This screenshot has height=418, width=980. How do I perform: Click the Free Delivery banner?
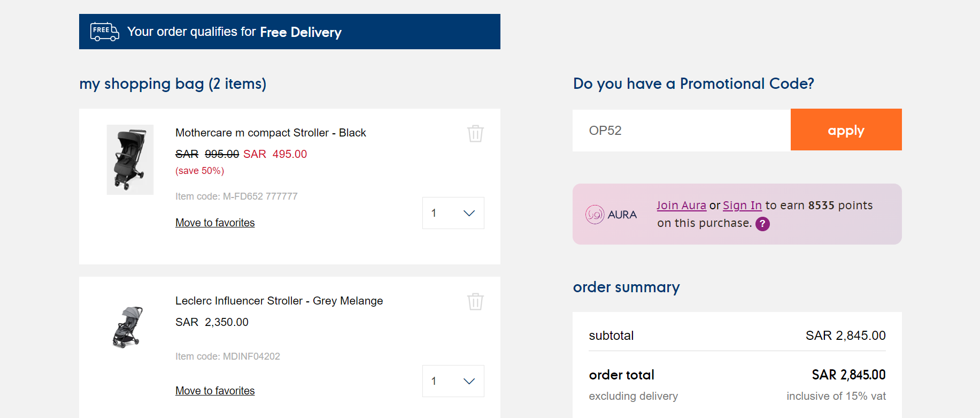(290, 32)
